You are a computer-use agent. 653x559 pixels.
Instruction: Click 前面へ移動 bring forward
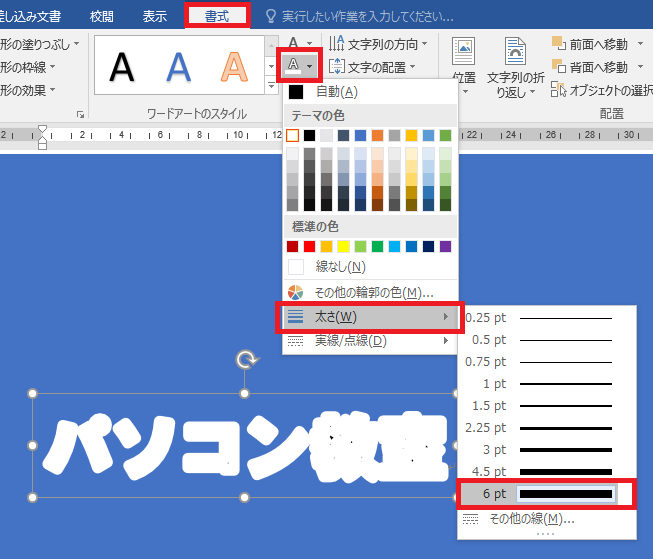pos(590,44)
